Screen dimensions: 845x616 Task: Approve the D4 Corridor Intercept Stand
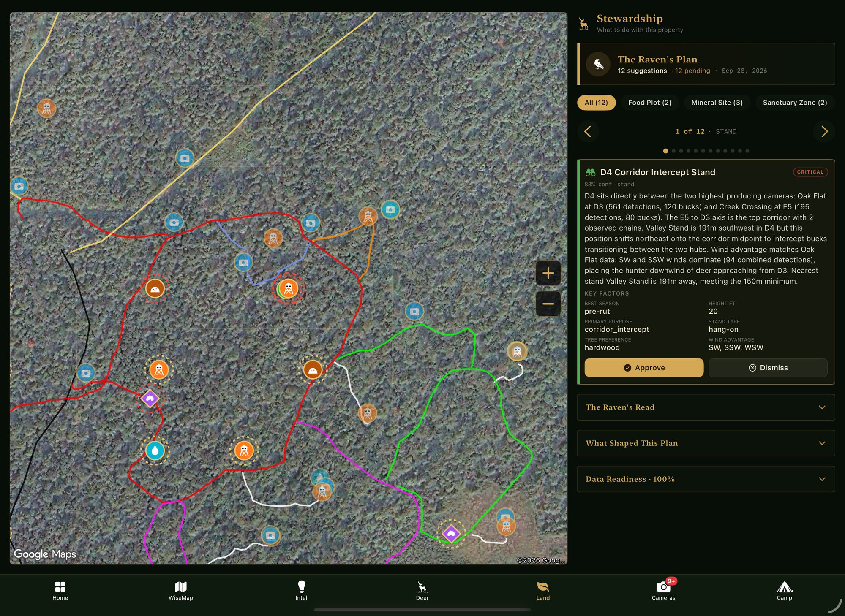[644, 368]
